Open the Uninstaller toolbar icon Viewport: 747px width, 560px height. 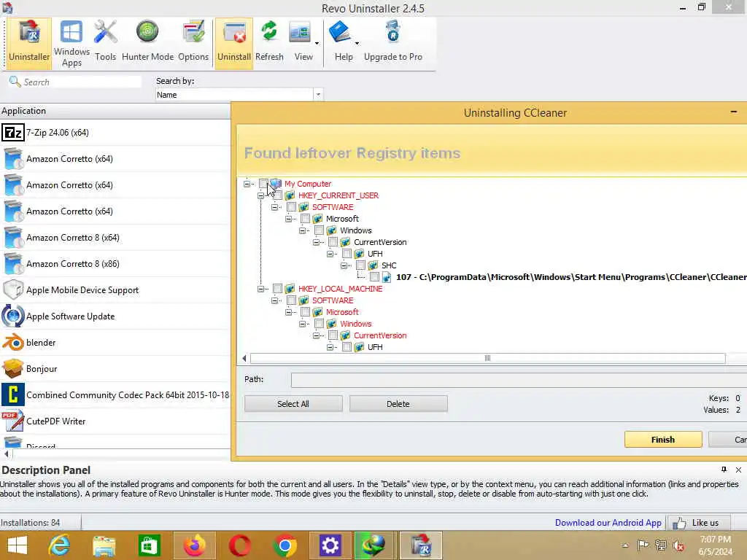[29, 32]
